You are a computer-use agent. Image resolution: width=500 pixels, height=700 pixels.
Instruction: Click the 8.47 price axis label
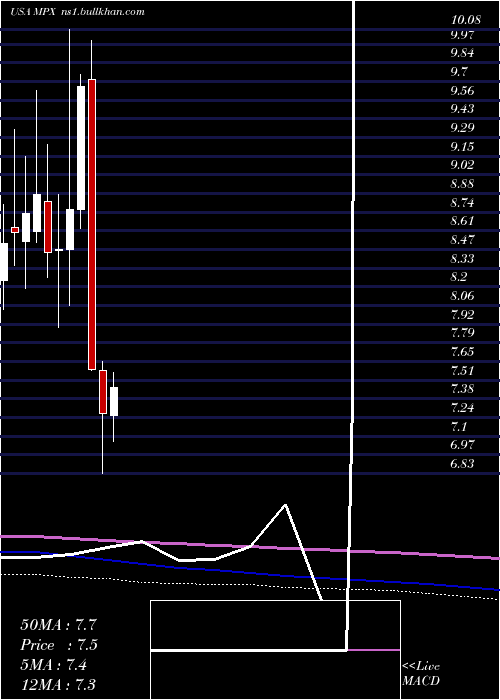462,240
